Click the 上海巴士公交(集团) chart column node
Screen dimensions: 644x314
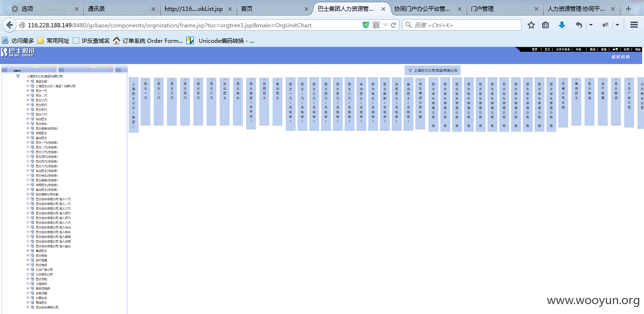133,105
